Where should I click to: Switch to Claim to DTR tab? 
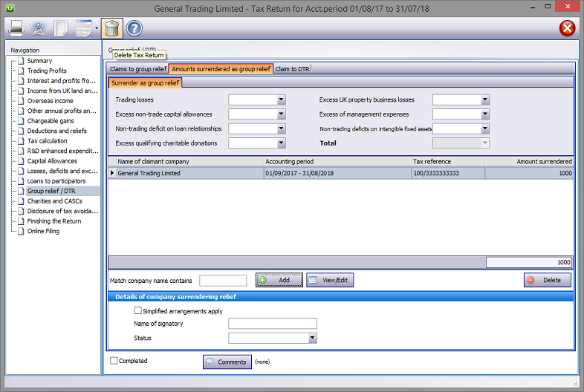point(293,69)
